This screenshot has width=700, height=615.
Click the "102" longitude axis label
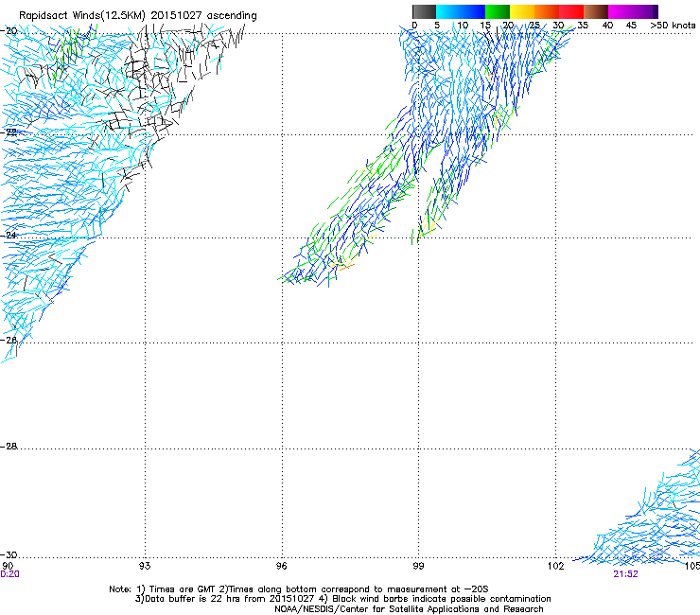click(555, 566)
